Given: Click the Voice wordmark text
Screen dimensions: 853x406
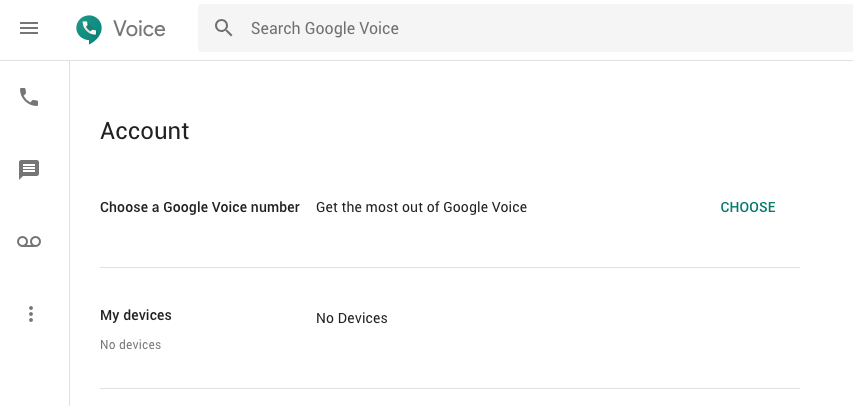Looking at the screenshot, I should click(x=139, y=28).
